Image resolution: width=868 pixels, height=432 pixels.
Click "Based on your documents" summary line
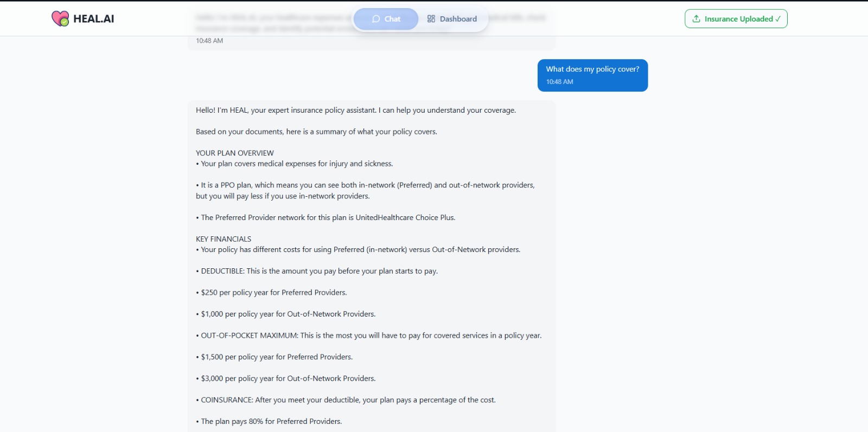click(x=316, y=132)
